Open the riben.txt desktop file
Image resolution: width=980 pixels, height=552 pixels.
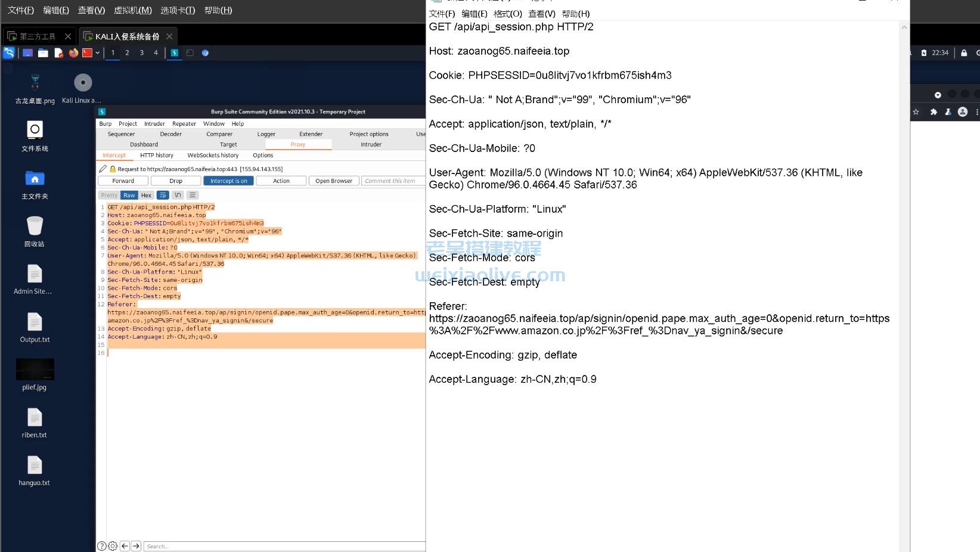[x=35, y=423]
